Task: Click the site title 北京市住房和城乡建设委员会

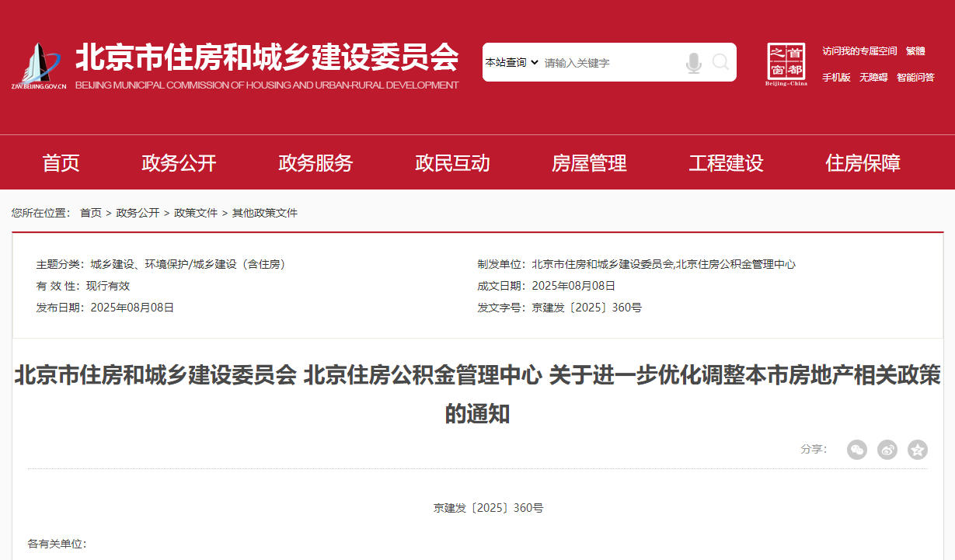Action: coord(267,57)
